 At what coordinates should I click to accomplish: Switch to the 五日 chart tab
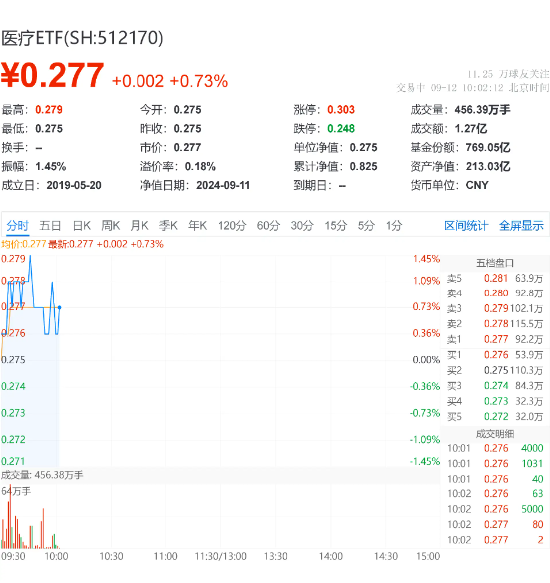[x=50, y=225]
